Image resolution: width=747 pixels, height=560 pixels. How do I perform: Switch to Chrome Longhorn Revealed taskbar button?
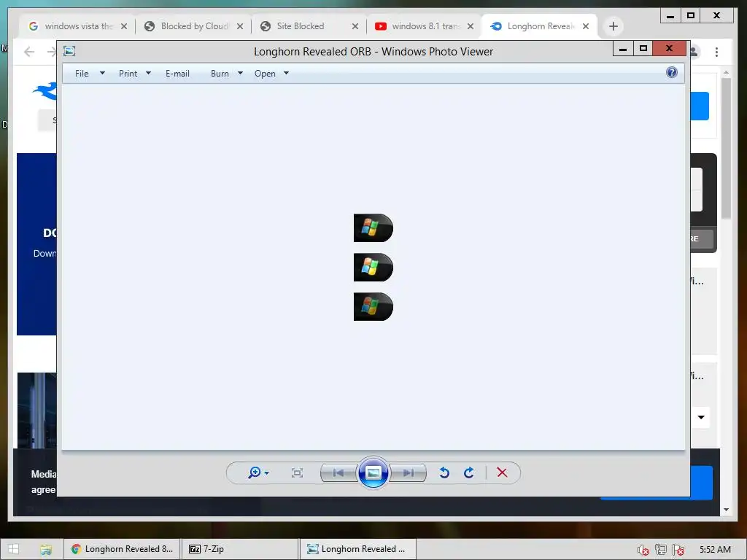click(122, 549)
